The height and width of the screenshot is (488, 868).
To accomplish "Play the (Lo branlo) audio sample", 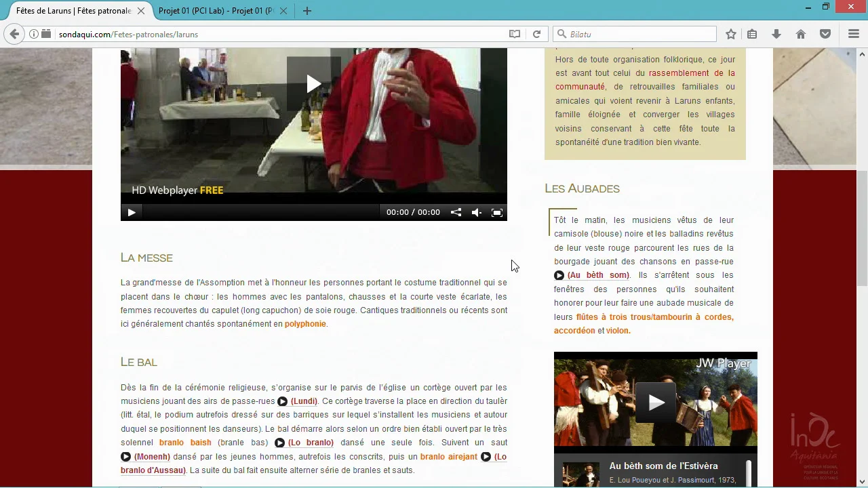I will coord(279,443).
